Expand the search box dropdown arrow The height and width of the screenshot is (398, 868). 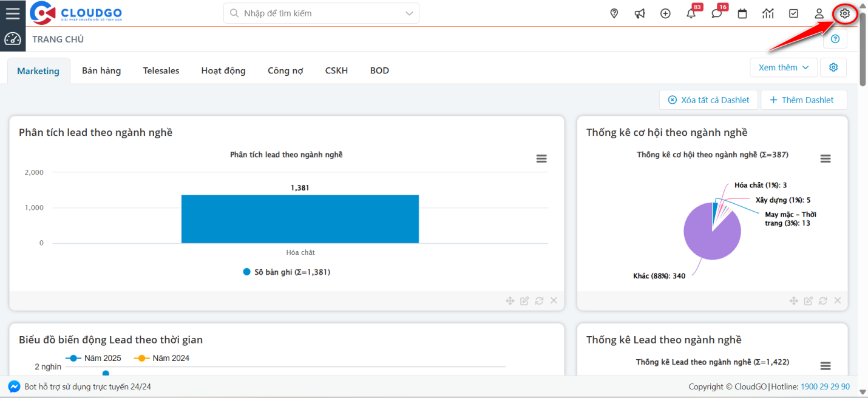(409, 13)
